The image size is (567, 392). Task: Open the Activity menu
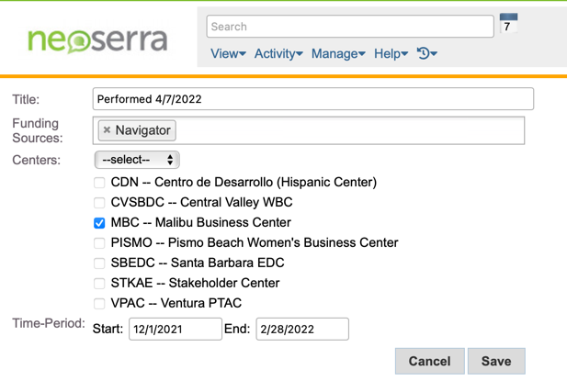coord(278,54)
